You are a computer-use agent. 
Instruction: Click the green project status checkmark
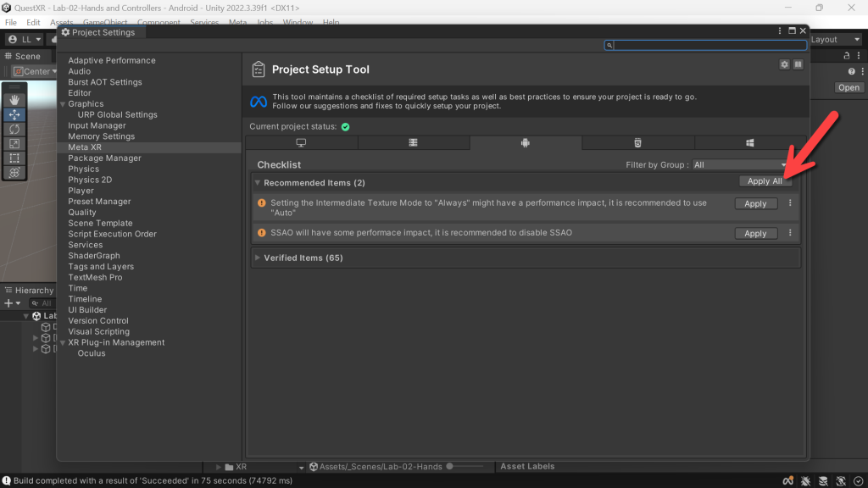pos(346,127)
